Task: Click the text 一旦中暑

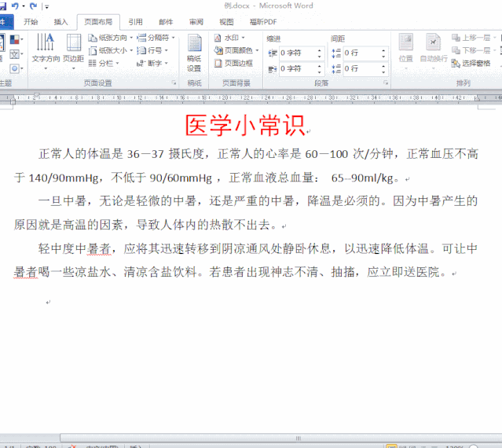Action: (62, 201)
